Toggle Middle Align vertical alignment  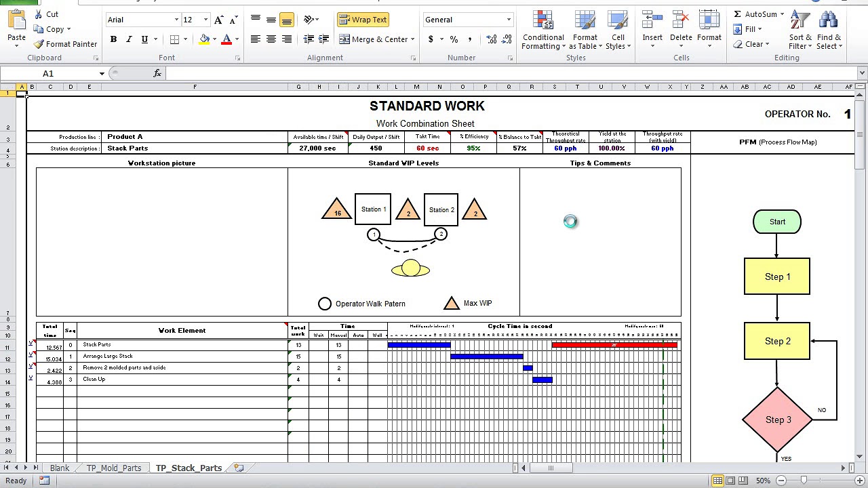tap(271, 20)
